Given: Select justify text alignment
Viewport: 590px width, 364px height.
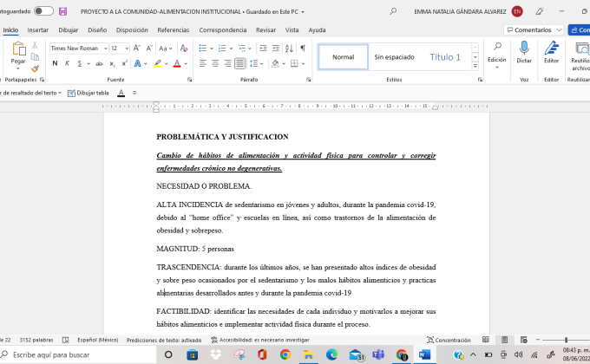Looking at the screenshot, I should 240,63.
